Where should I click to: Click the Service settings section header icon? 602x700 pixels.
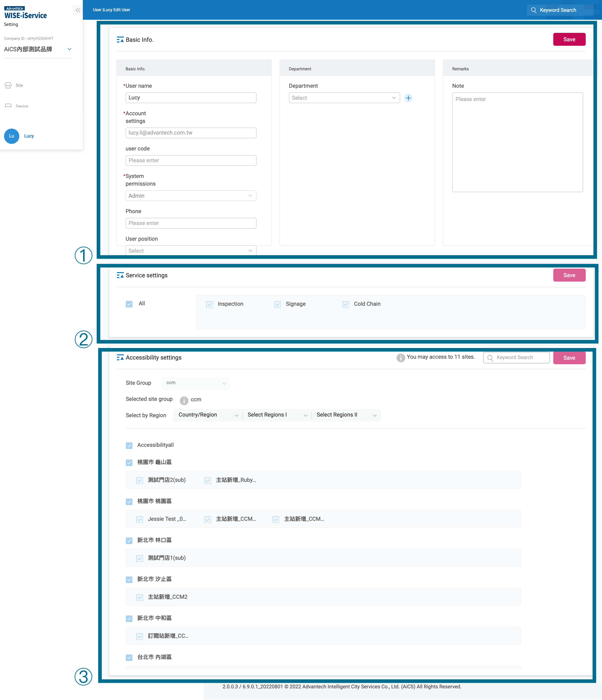120,275
